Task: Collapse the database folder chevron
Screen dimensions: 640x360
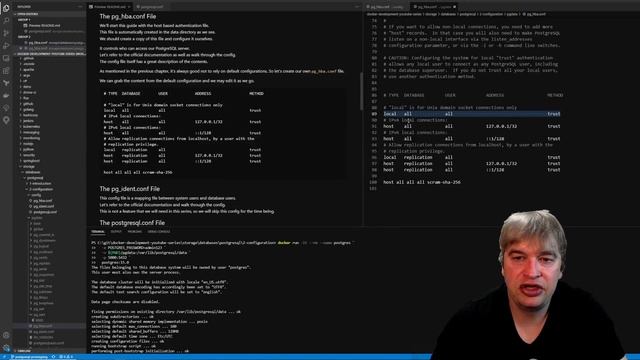Action: click(23, 172)
